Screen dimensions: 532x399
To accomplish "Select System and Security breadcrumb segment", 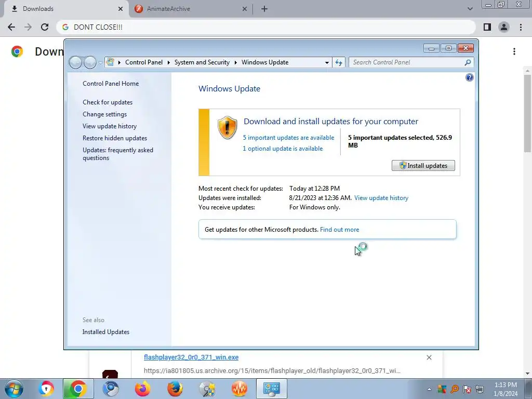I will coord(202,62).
